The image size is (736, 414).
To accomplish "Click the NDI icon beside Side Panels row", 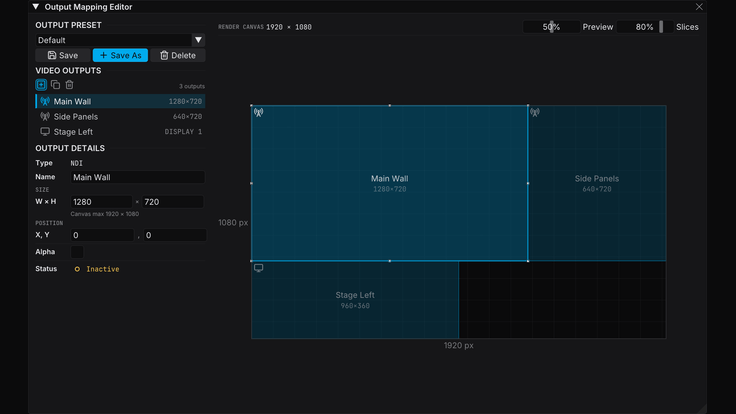I will [45, 116].
